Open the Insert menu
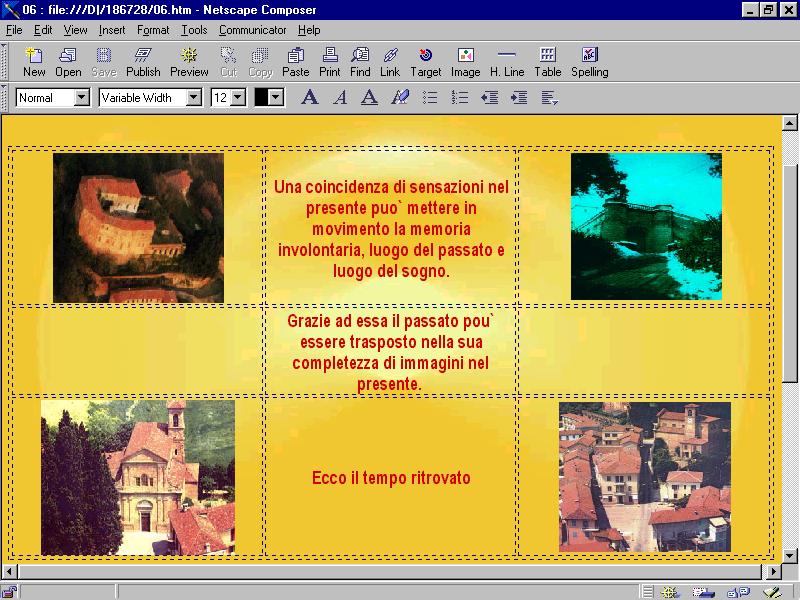The width and height of the screenshot is (800, 600). (x=112, y=30)
